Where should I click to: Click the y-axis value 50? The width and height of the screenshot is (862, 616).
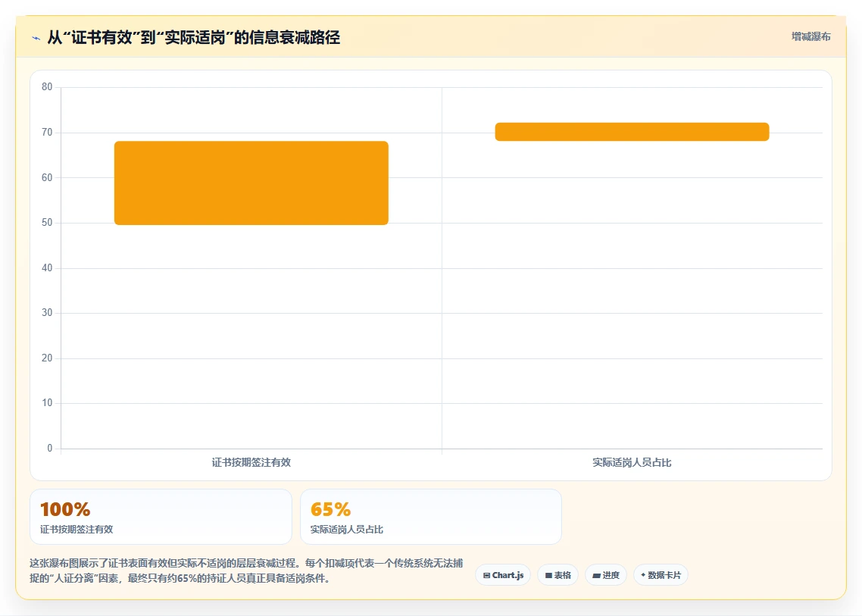pyautogui.click(x=47, y=223)
